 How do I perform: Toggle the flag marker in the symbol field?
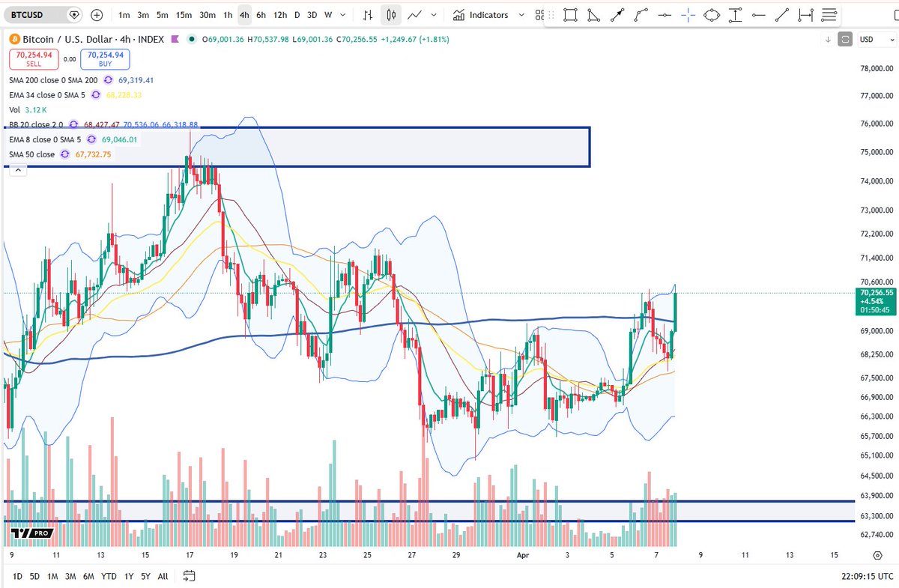coord(73,14)
